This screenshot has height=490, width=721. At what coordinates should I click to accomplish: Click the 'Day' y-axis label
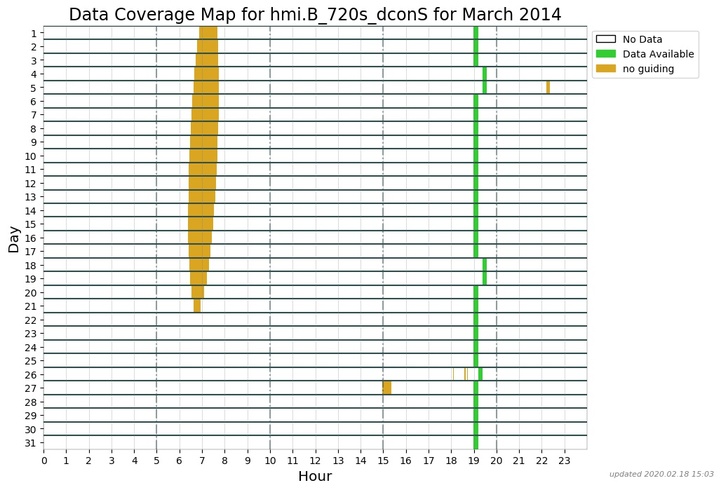[x=14, y=239]
